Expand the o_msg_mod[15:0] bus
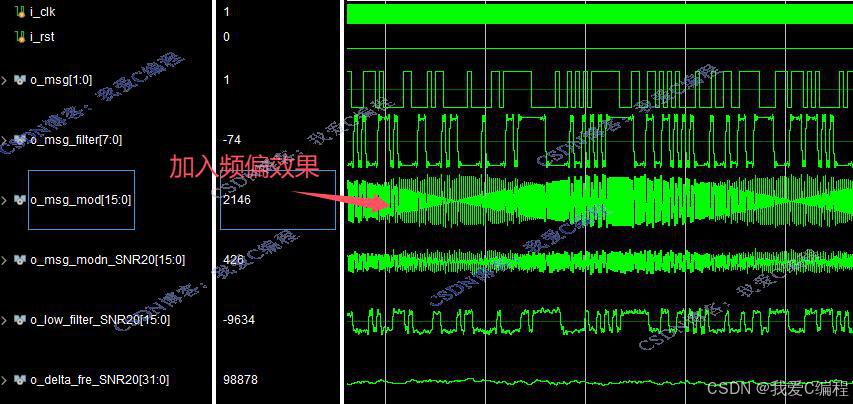The height and width of the screenshot is (404, 853). pos(4,201)
